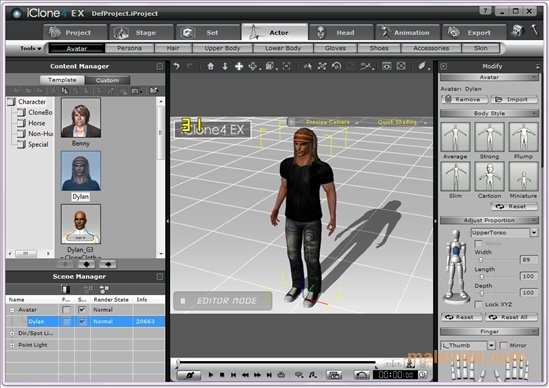
Task: Adjust the Length proportion slider
Action: pyautogui.click(x=482, y=277)
